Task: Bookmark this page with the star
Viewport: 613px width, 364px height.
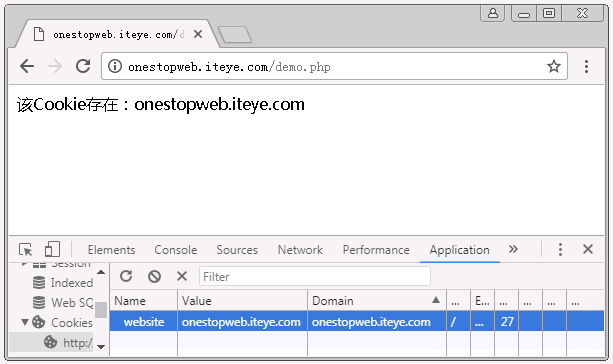Action: pyautogui.click(x=554, y=66)
